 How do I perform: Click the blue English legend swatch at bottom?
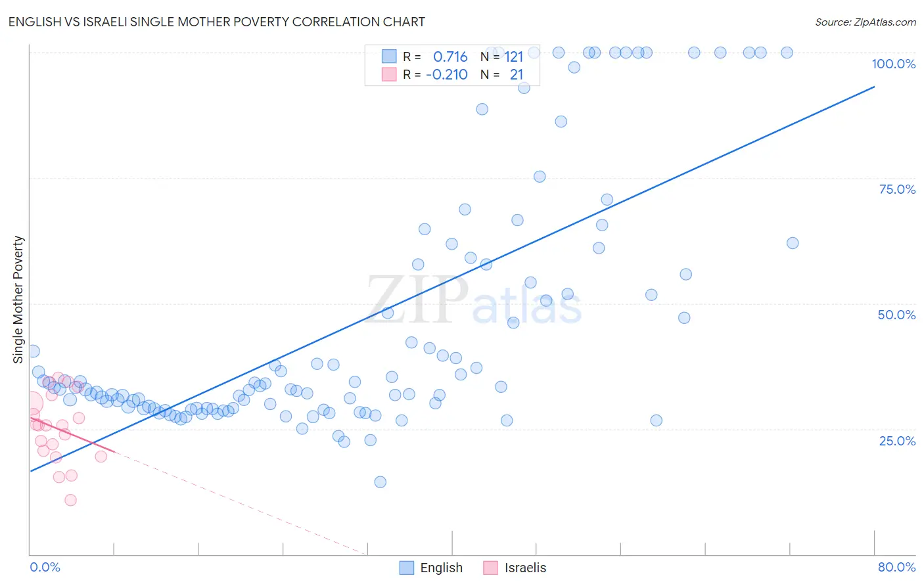(407, 568)
